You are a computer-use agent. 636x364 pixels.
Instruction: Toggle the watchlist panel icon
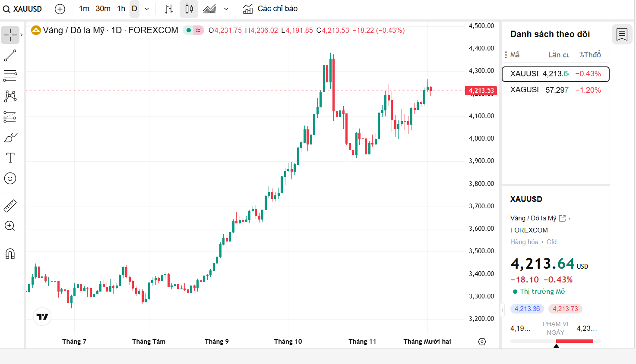point(622,35)
